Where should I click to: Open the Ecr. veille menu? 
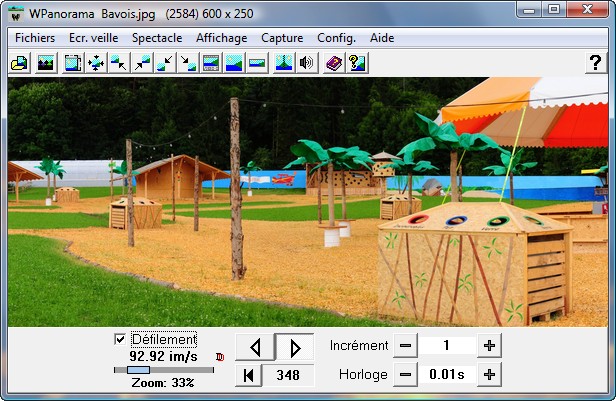(94, 38)
